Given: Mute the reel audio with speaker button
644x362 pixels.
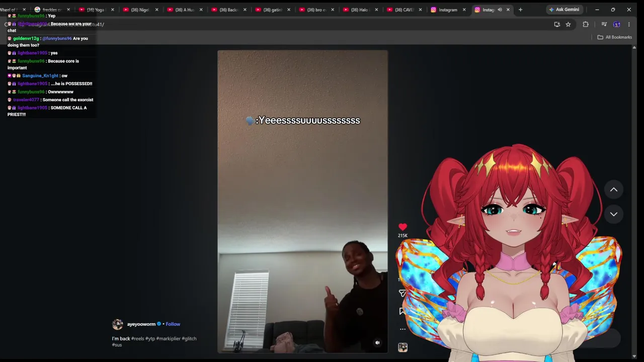Looking at the screenshot, I should pyautogui.click(x=377, y=343).
